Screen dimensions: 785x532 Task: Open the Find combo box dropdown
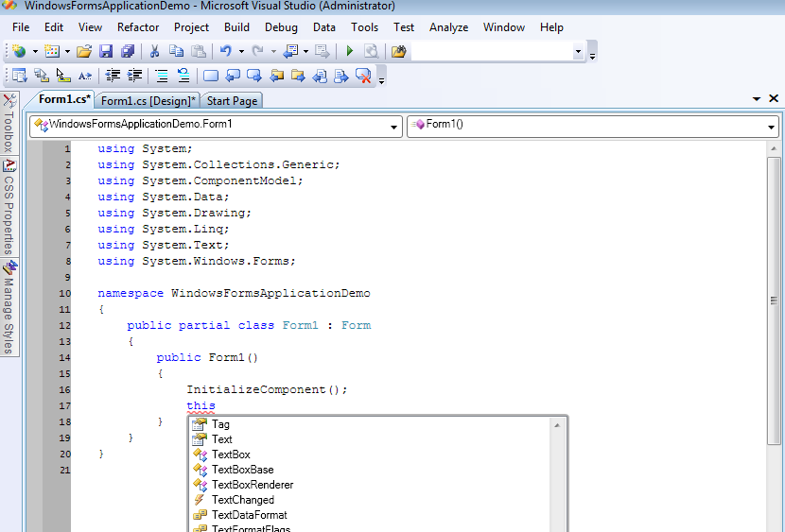coord(578,52)
